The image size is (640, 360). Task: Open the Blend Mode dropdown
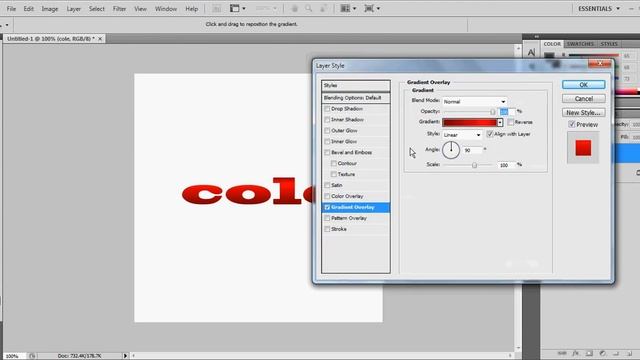point(474,101)
